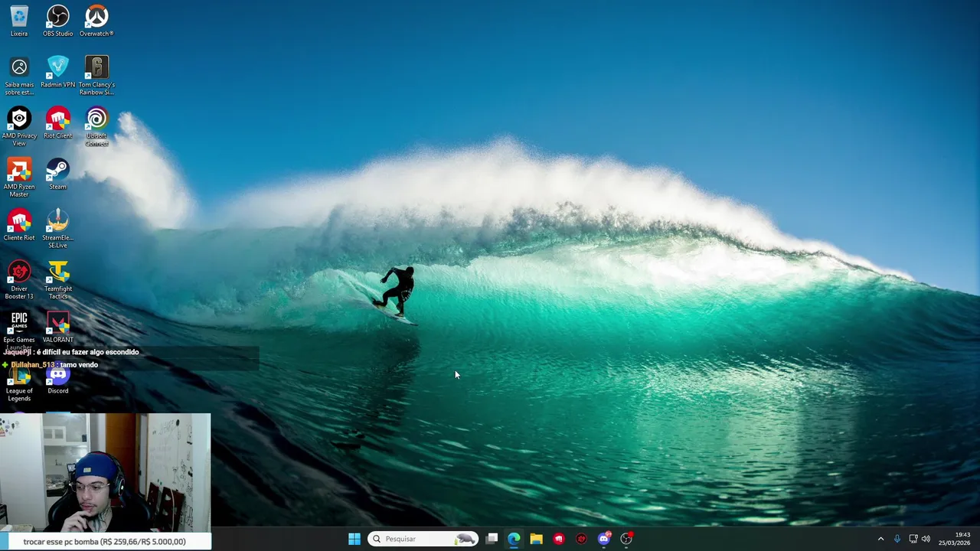
Task: Open Riot Client from the taskbar
Action: (x=559, y=539)
